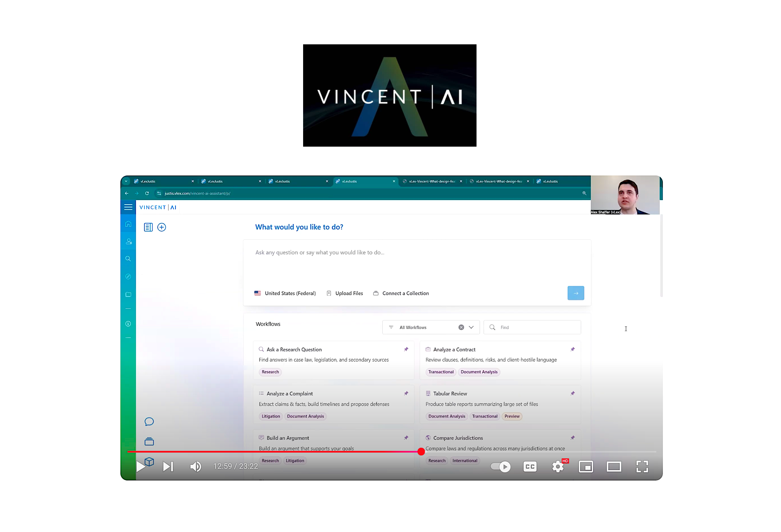Open second vLex-Vincent-What-design tab
This screenshot has width=781, height=532.
499,182
